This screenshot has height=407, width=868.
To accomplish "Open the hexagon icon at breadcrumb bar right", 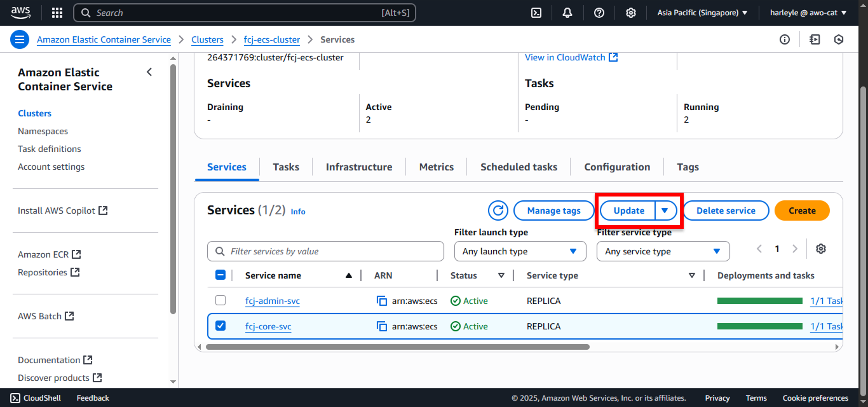I will pyautogui.click(x=839, y=39).
